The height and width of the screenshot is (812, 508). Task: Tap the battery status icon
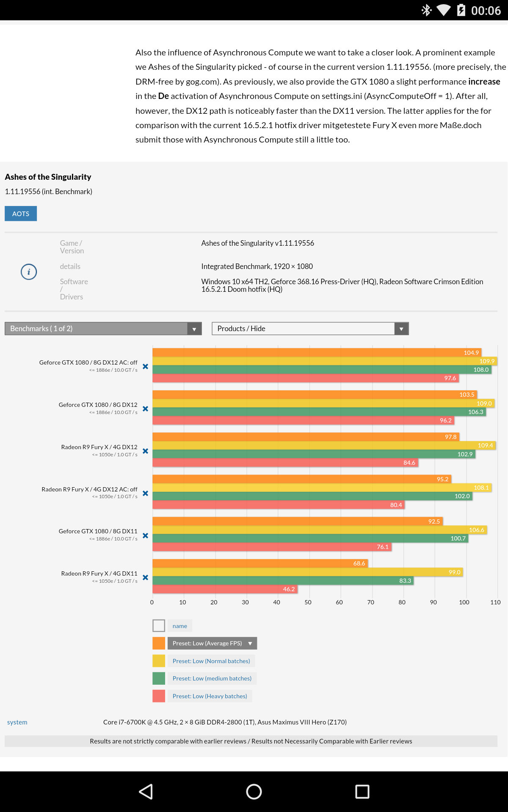pos(461,10)
